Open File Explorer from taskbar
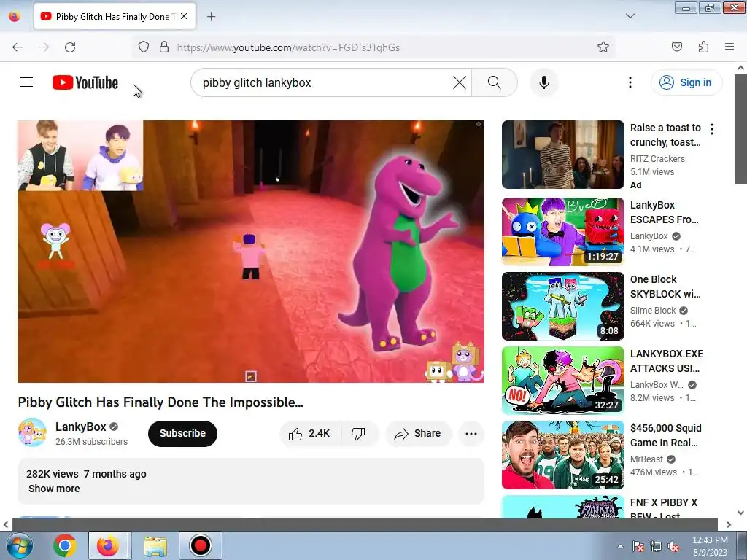Screen dimensions: 747x560 (155, 545)
